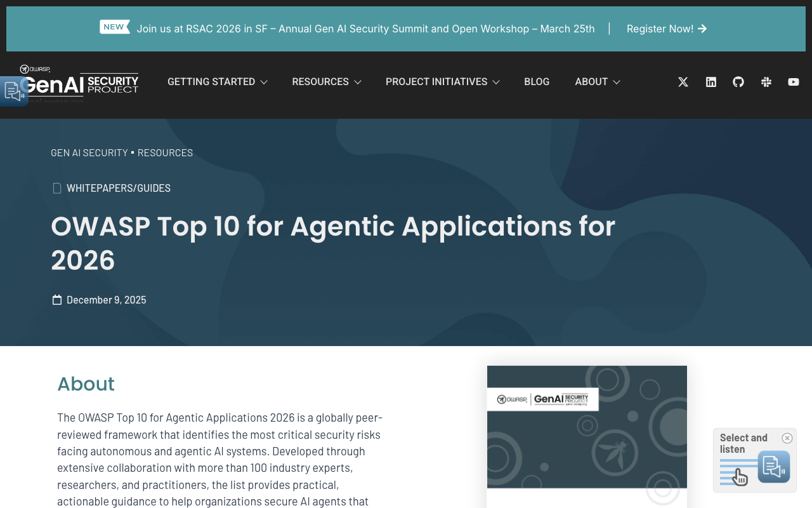Viewport: 812px width, 508px height.
Task: Open the YouTube social icon
Action: click(794, 82)
